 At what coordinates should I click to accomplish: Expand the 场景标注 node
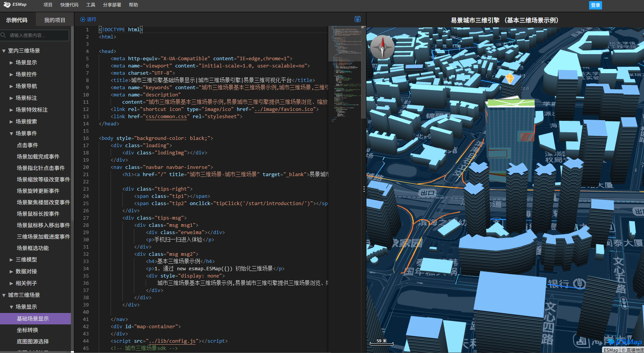tap(11, 98)
